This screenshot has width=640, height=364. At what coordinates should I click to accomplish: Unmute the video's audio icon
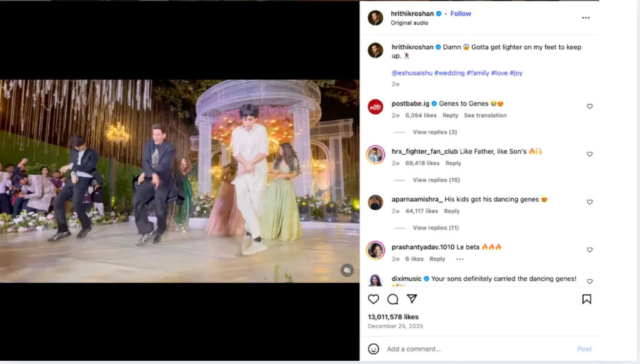click(346, 270)
